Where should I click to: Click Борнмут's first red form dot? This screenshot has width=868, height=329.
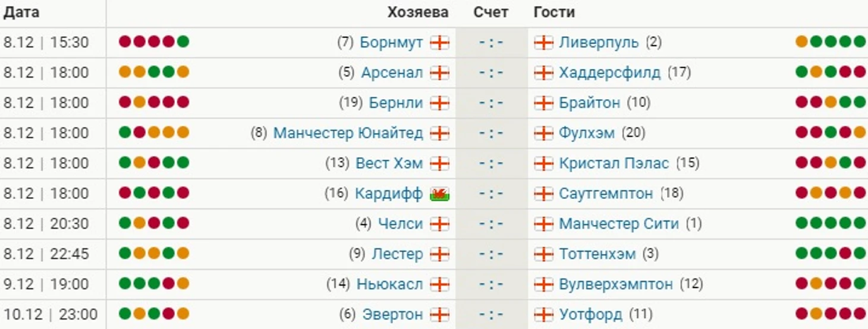click(125, 42)
